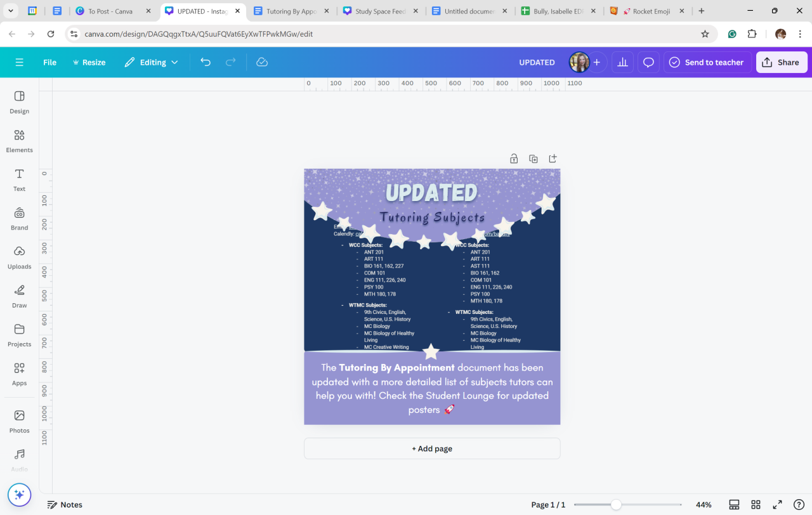This screenshot has width=812, height=515.
Task: Duplicate the page
Action: (534, 159)
